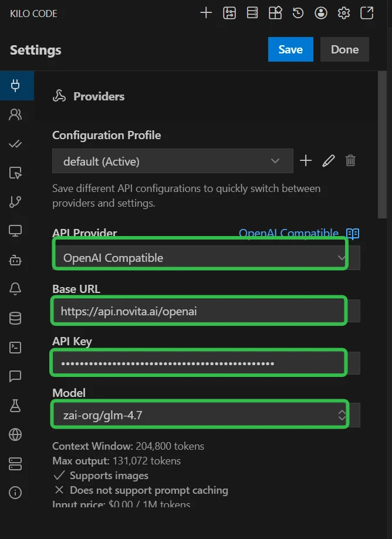The height and width of the screenshot is (539, 392).
Task: Click the Providers section heading
Action: [x=99, y=96]
